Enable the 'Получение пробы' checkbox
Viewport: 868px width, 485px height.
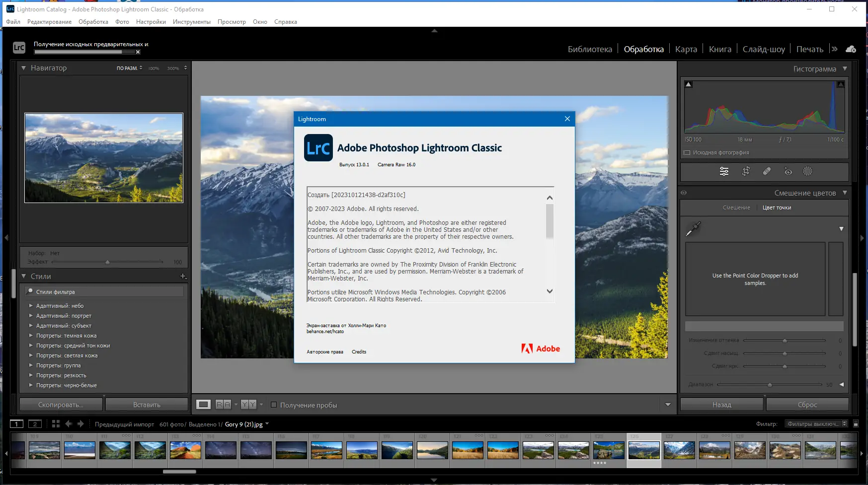pyautogui.click(x=274, y=405)
